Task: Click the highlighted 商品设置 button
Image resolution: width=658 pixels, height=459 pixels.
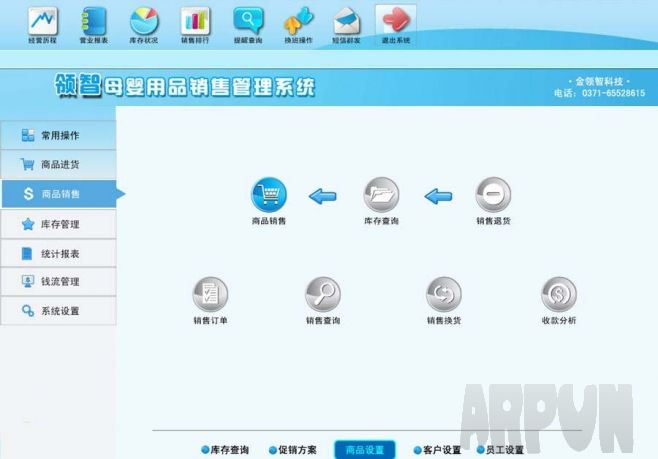Action: click(x=365, y=450)
